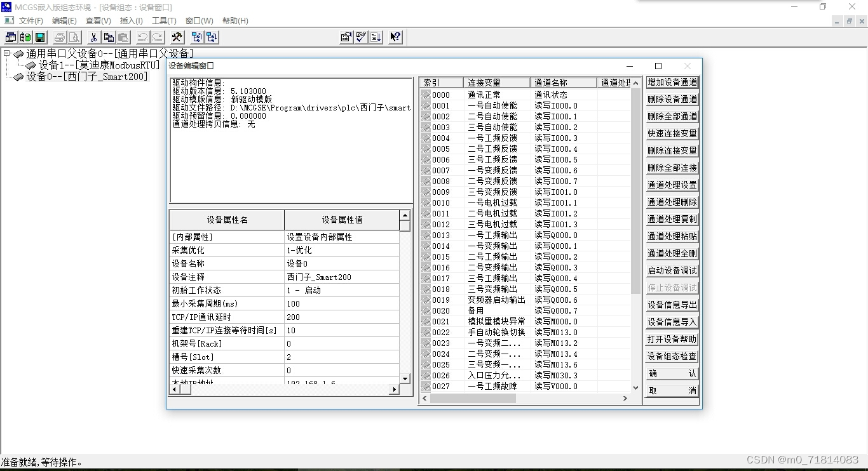Click the 索引 column header
This screenshot has height=471, width=868.
point(442,83)
